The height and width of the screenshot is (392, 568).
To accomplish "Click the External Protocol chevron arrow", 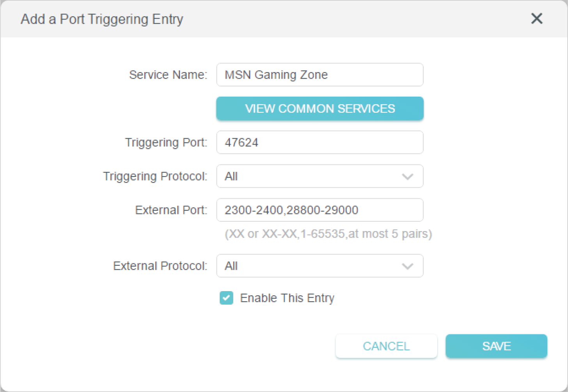I will click(x=407, y=267).
